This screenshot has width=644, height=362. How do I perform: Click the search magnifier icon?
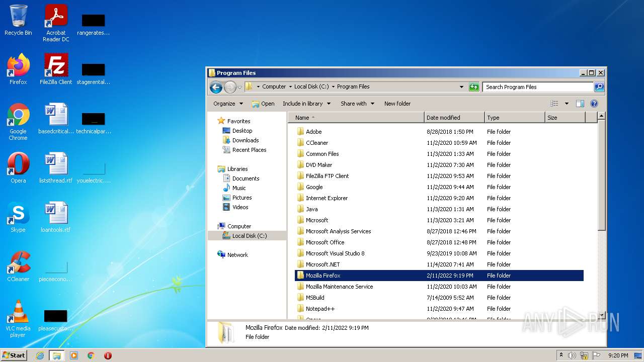(x=599, y=87)
